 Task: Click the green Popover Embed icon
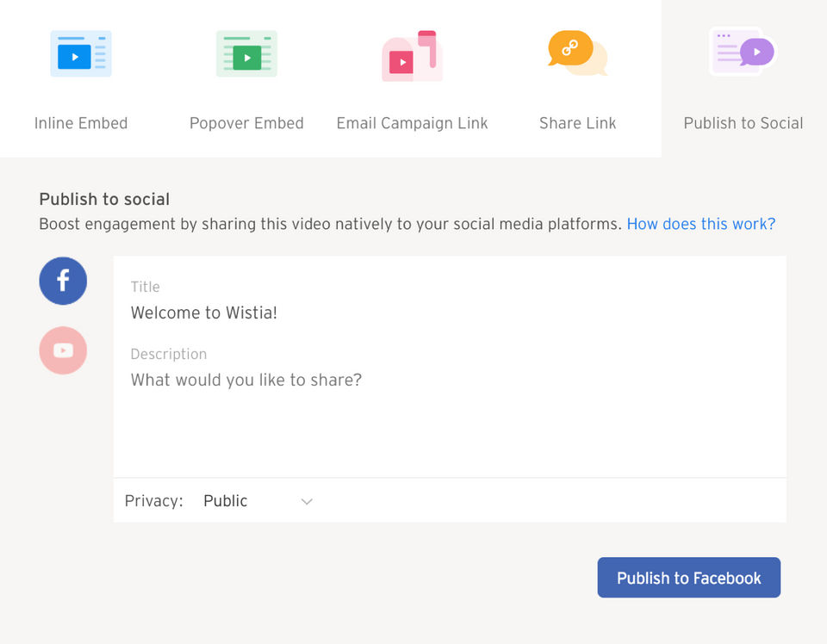[246, 53]
